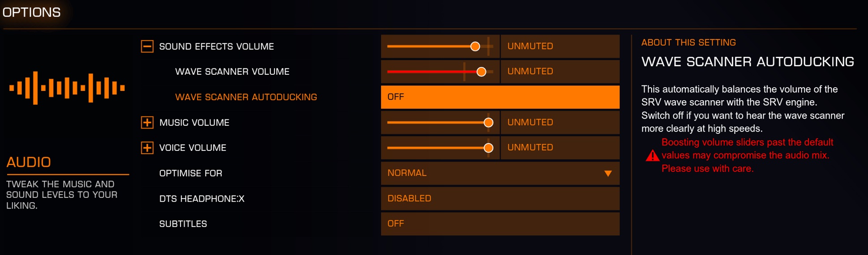The width and height of the screenshot is (868, 255).
Task: Select the Audio category heading
Action: [29, 162]
